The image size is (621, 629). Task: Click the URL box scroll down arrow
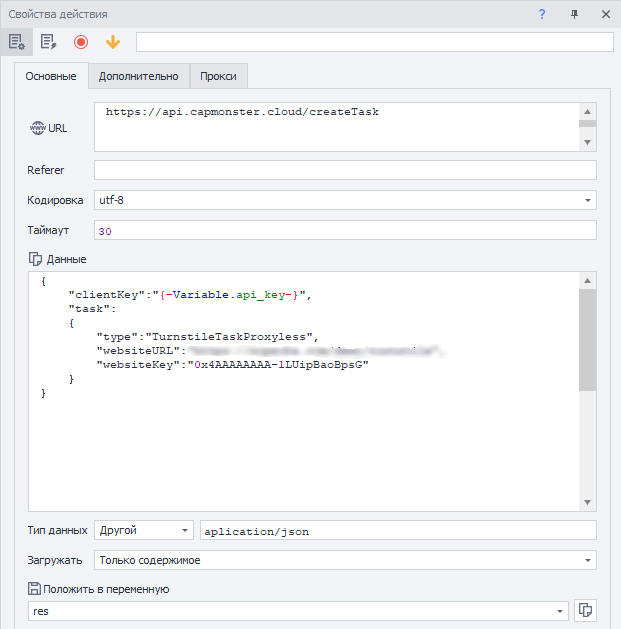click(x=588, y=143)
